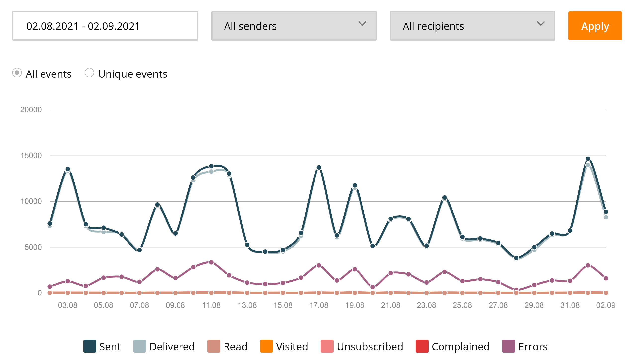Click the Sent data point on 29.08

(534, 247)
